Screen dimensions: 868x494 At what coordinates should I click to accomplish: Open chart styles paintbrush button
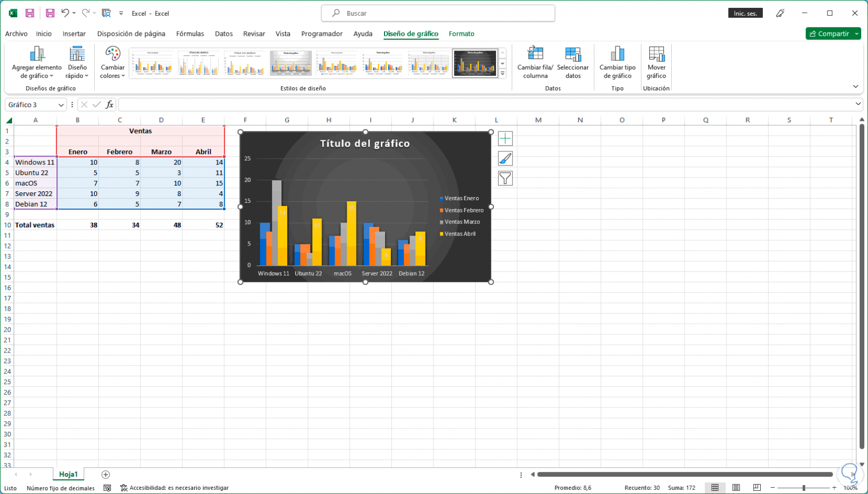click(x=505, y=159)
